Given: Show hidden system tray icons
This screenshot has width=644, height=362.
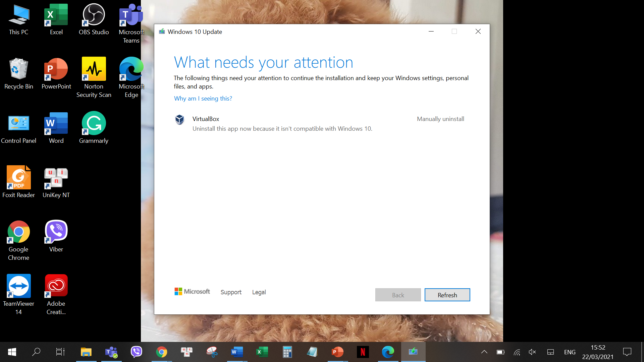Looking at the screenshot, I should pyautogui.click(x=484, y=352).
